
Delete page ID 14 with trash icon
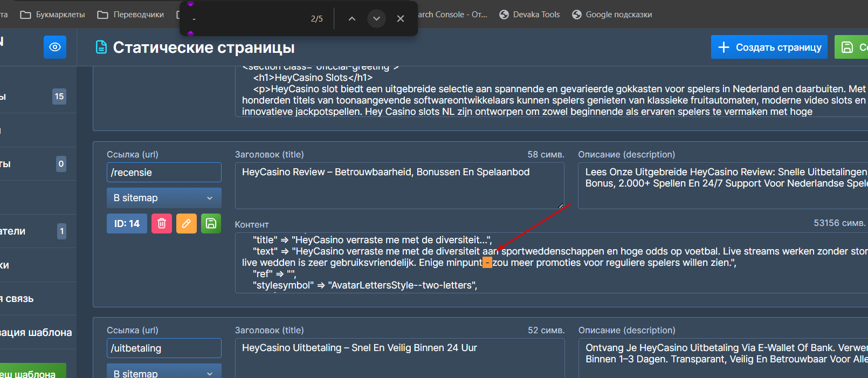click(161, 223)
